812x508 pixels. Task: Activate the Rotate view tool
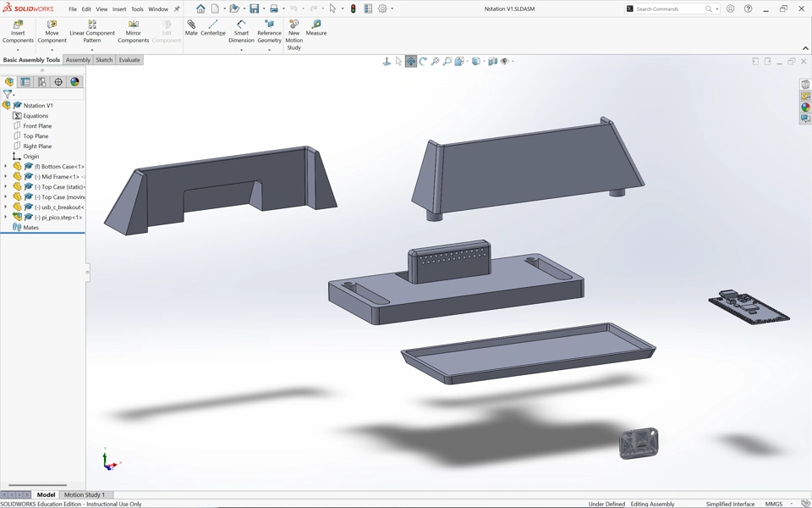point(423,61)
